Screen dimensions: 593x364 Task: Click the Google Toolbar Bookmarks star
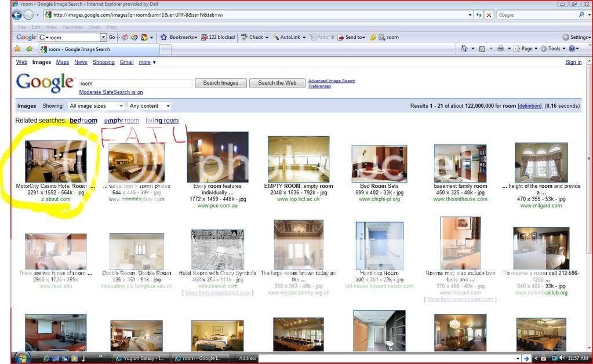coord(163,37)
